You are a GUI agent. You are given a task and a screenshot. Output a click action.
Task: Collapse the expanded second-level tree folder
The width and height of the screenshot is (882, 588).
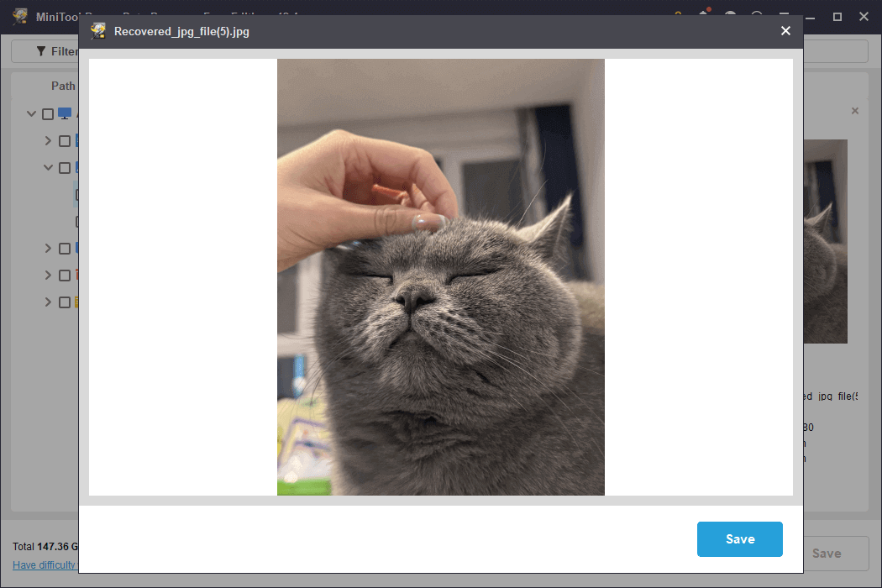click(x=49, y=167)
